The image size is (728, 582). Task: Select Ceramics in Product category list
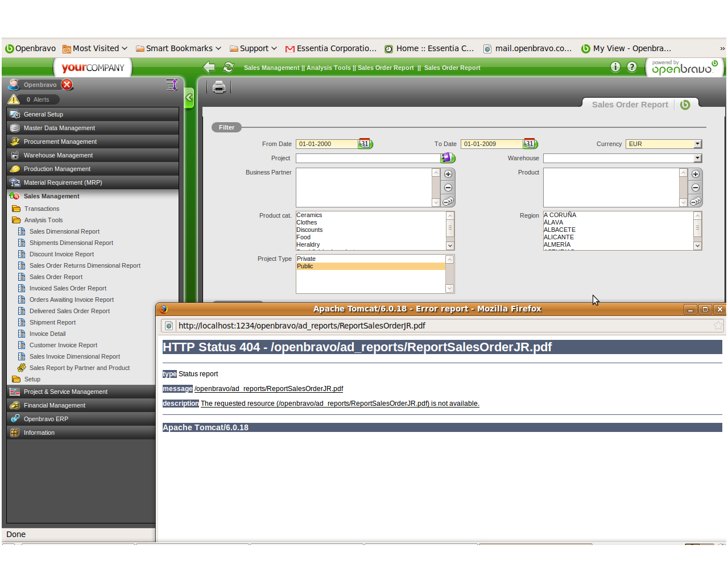point(371,215)
